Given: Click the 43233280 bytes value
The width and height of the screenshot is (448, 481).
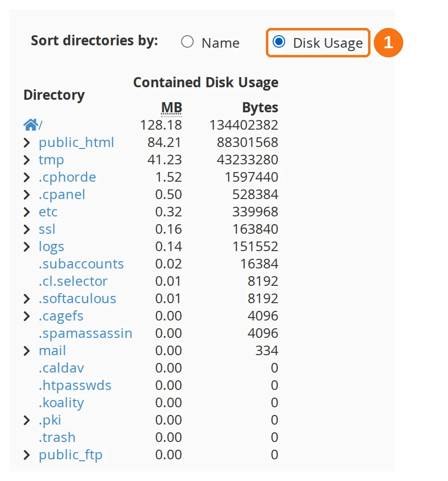Looking at the screenshot, I should click(248, 160).
